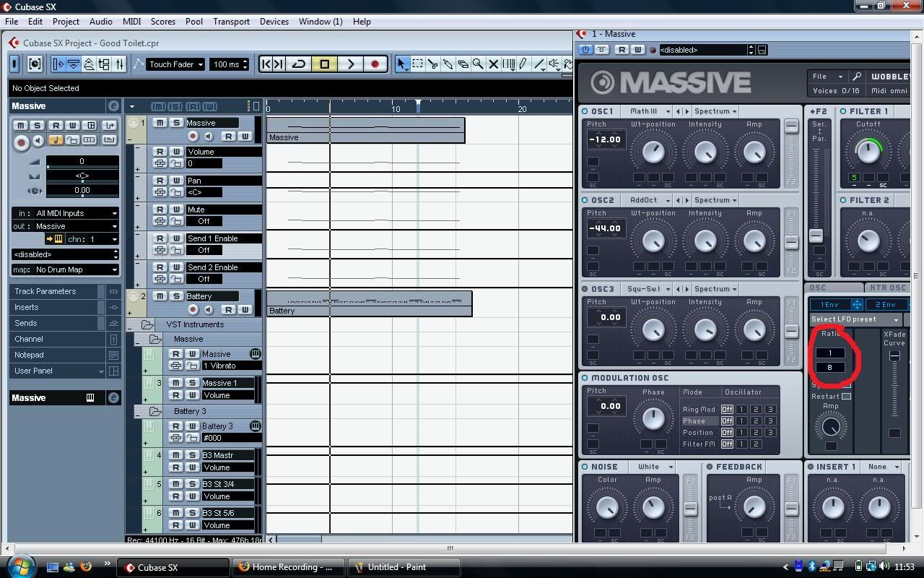The width and height of the screenshot is (924, 578).
Task: Enable Read automation on the Volume lane
Action: pyautogui.click(x=160, y=152)
